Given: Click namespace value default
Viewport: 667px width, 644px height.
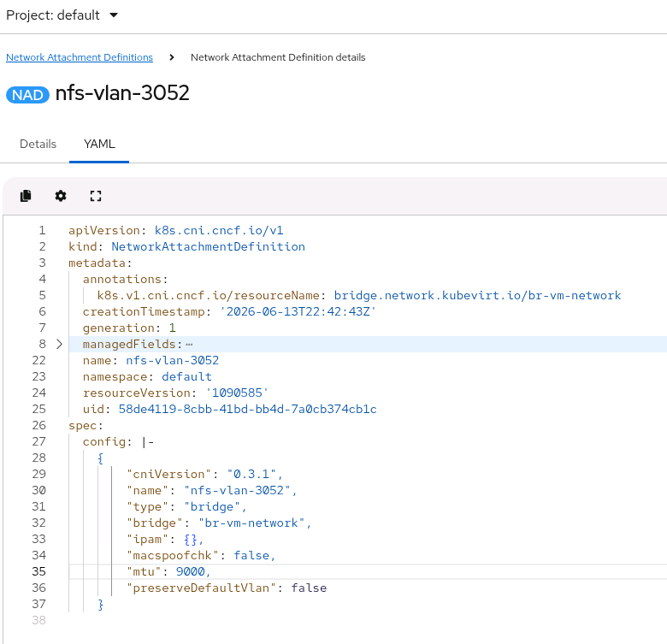Looking at the screenshot, I should pyautogui.click(x=186, y=376).
